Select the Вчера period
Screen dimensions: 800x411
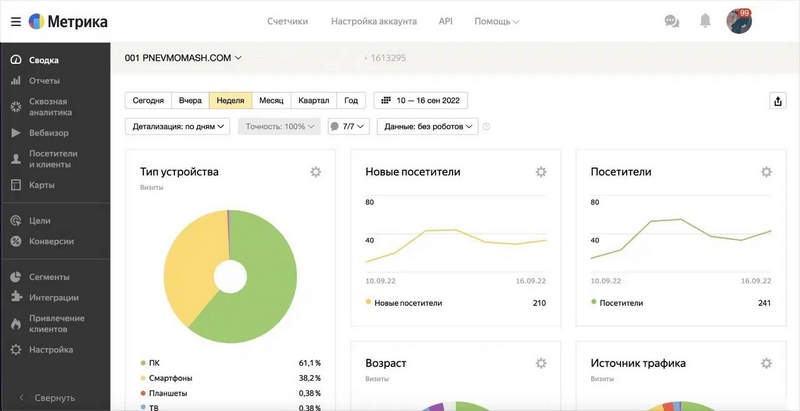(x=190, y=100)
